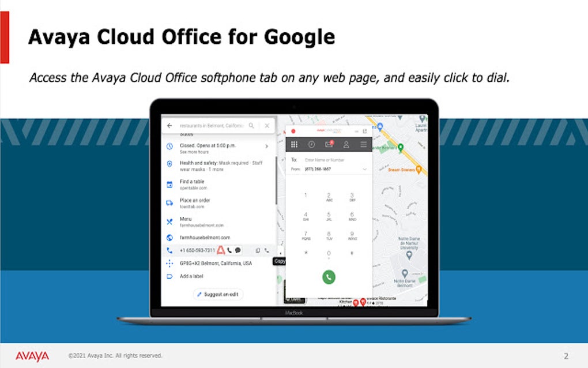The height and width of the screenshot is (368, 588).
Task: Click the Menu fork and knife icon
Action: point(169,221)
